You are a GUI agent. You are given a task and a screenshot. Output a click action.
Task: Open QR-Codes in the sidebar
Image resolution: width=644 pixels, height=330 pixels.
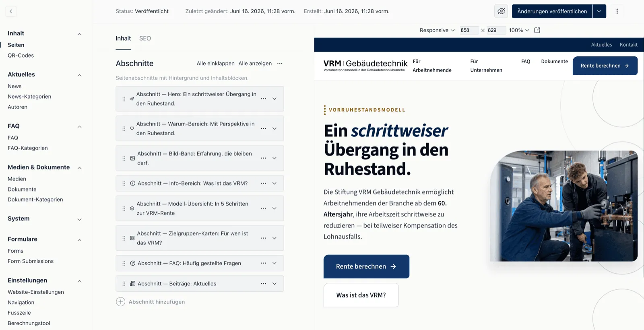coord(21,56)
